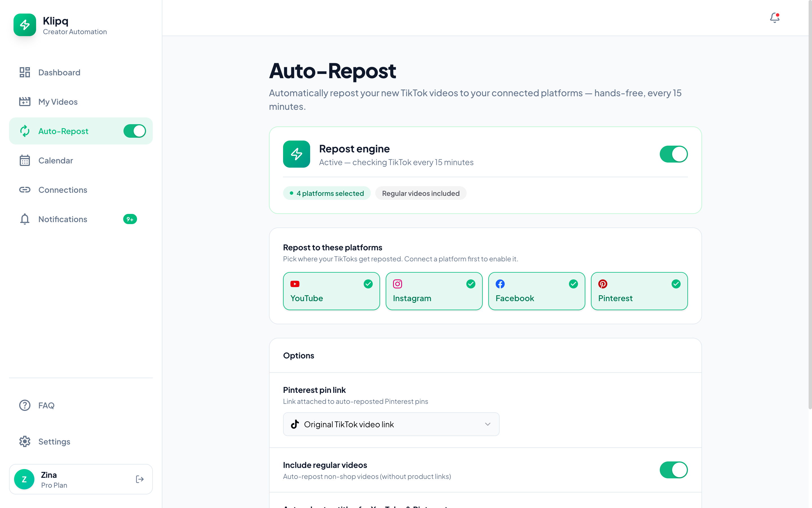Click Repost to these platforms heading
This screenshot has width=812, height=508.
(x=332, y=247)
